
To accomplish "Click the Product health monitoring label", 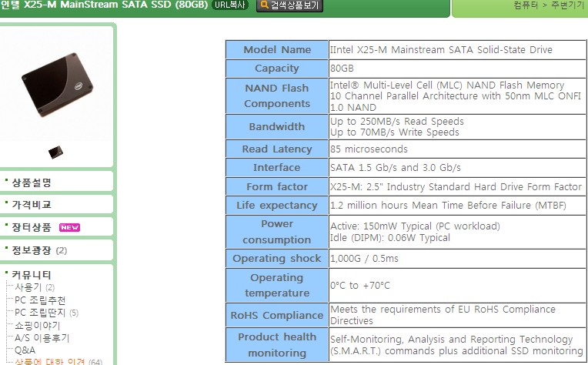I will point(277,345).
